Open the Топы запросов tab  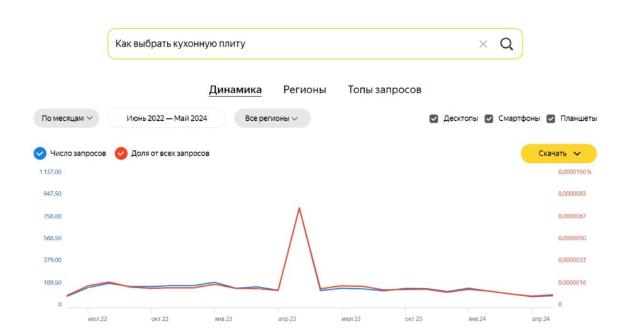tap(384, 89)
